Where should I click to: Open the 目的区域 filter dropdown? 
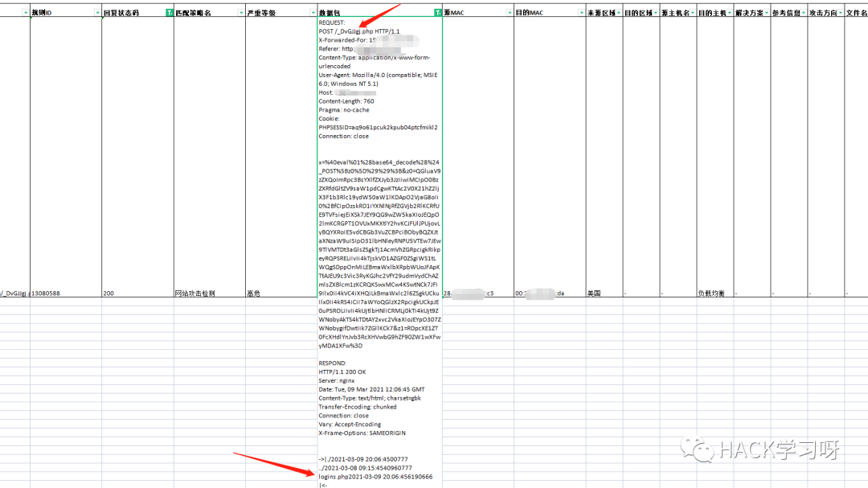point(656,13)
